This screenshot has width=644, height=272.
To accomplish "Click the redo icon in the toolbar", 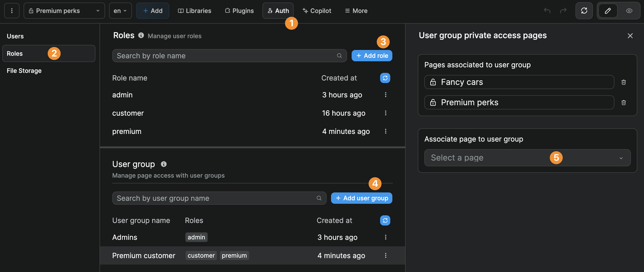I will [563, 10].
